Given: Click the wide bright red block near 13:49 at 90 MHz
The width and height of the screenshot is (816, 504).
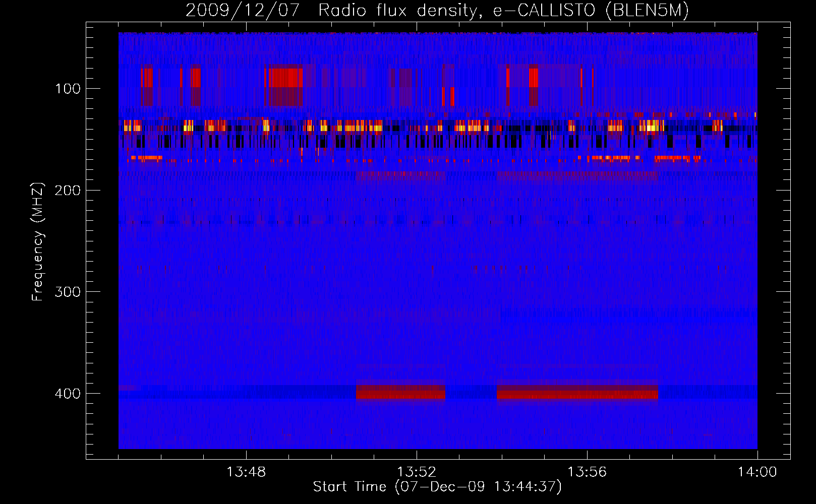Looking at the screenshot, I should point(285,78).
